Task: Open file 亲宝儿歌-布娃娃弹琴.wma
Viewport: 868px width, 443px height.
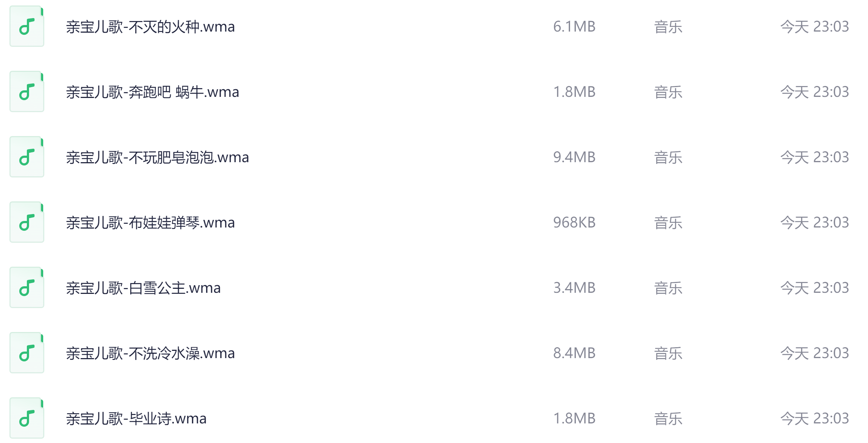Action: [150, 223]
